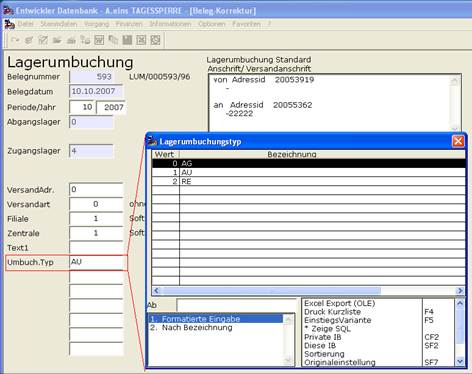The height and width of the screenshot is (374, 472).
Task: Open the Optionen menu
Action: 212,24
